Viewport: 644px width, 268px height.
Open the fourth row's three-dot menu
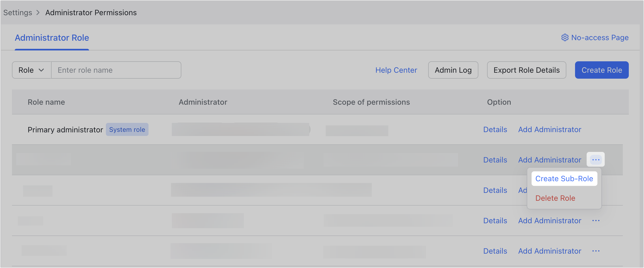click(x=596, y=221)
